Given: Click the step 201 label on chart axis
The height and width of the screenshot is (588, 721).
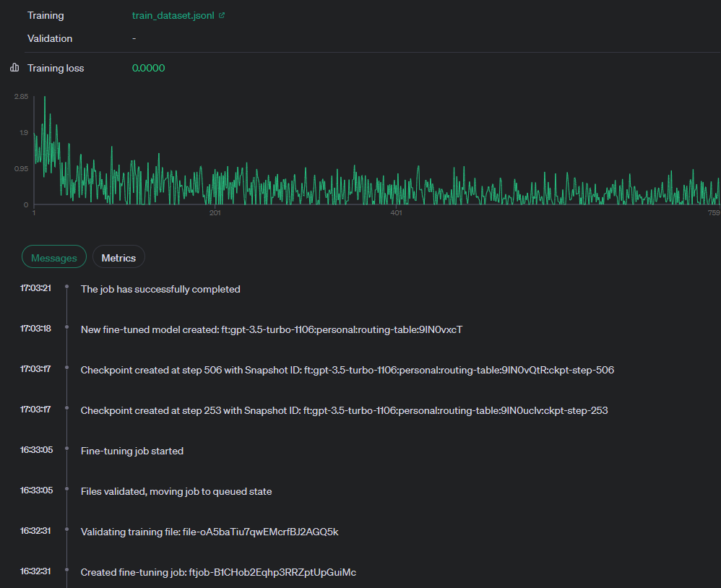Looking at the screenshot, I should click(215, 213).
